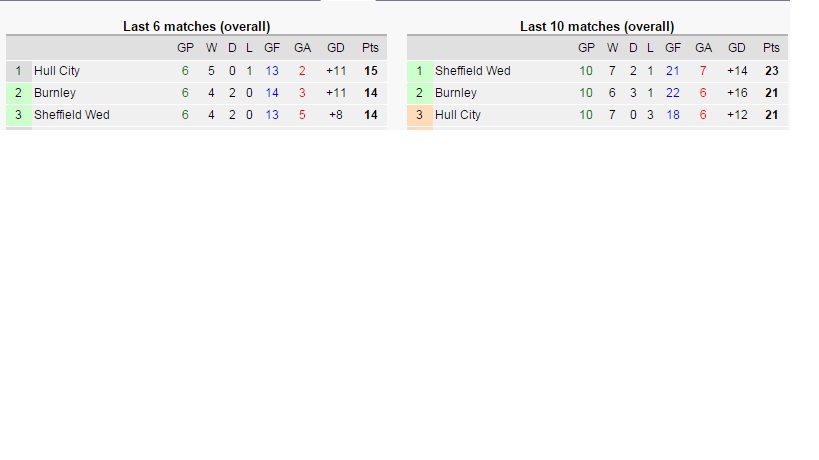The width and height of the screenshot is (819, 460).
Task: Open Sheffield Wed in Last 10 matches table
Action: (473, 71)
